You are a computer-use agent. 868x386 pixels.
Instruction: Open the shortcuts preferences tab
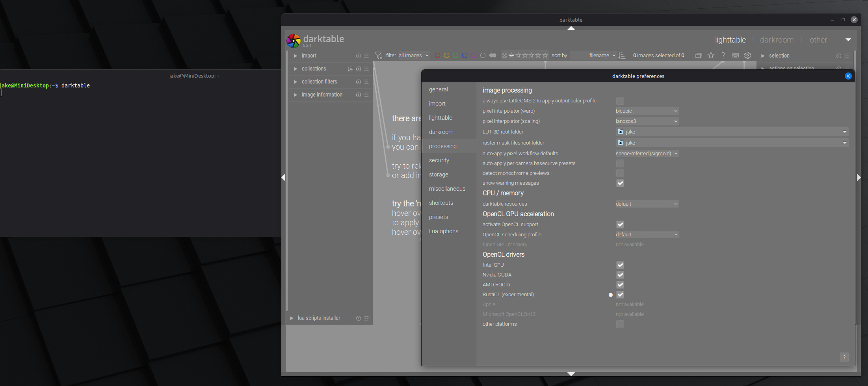click(441, 203)
